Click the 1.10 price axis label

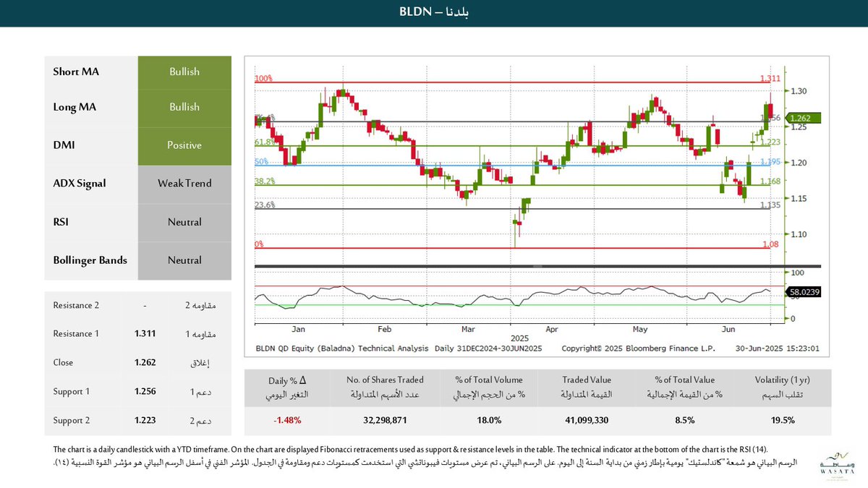pyautogui.click(x=799, y=234)
